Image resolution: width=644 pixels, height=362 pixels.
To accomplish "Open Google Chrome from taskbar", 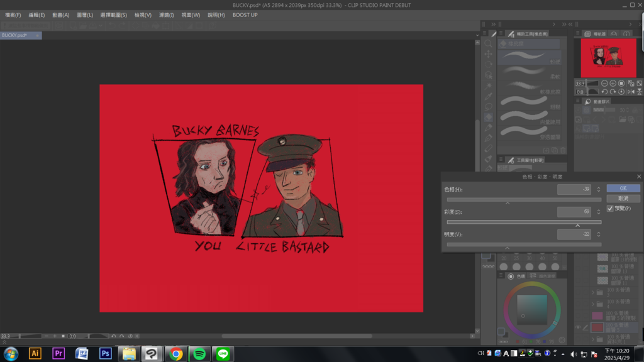I will 176,354.
